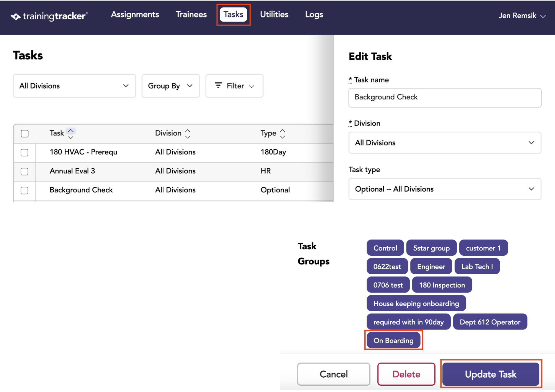Screen dimensions: 555x392
Task: Switch to the Assignments tab
Action: pos(135,14)
